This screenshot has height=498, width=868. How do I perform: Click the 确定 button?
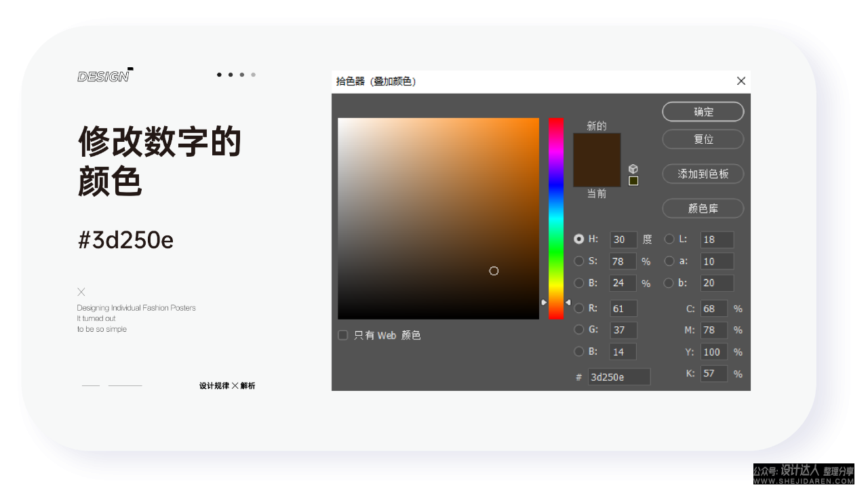pos(703,112)
